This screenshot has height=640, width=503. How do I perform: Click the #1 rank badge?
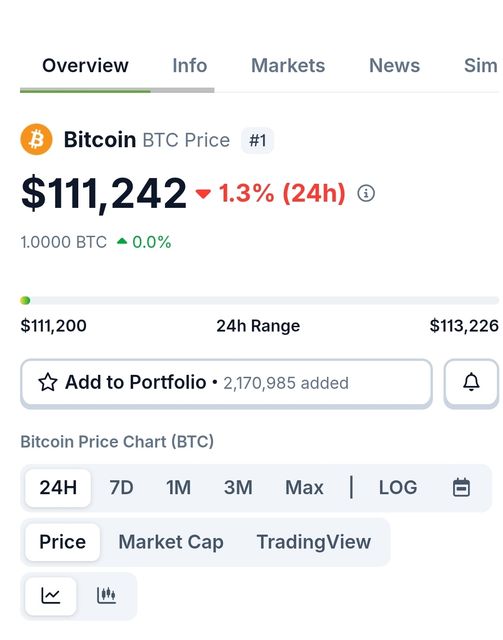coord(258,140)
